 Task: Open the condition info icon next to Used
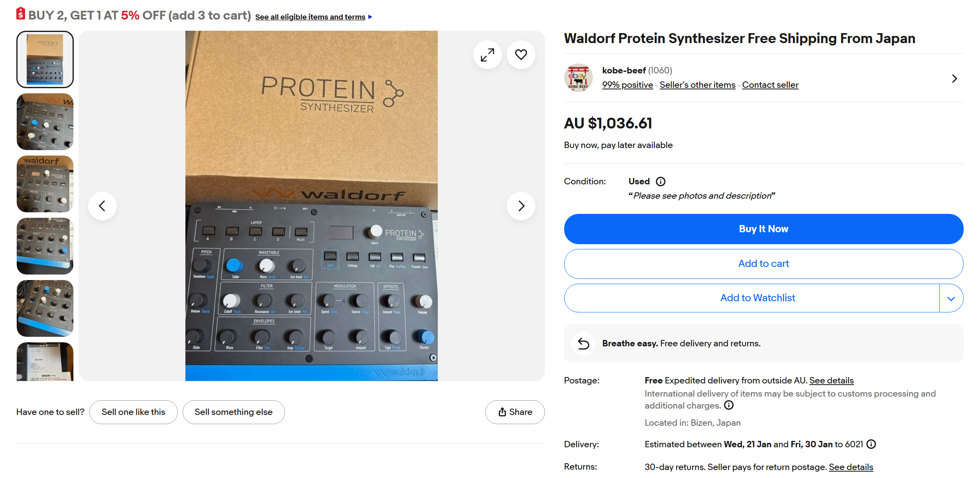pyautogui.click(x=661, y=182)
